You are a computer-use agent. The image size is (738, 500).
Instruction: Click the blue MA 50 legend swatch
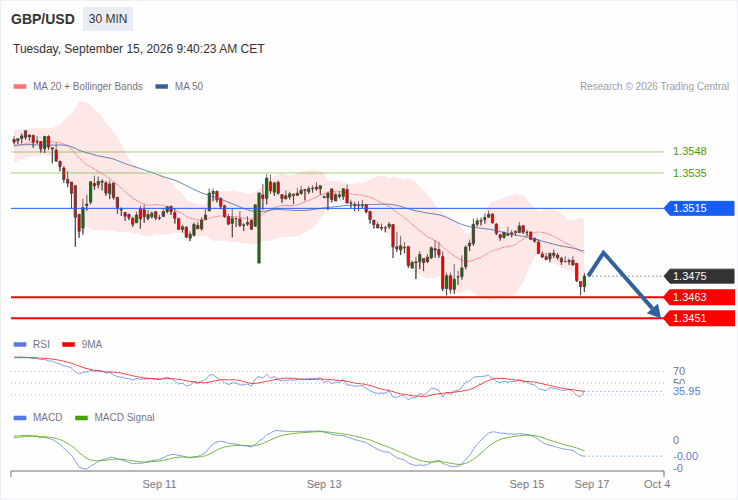pyautogui.click(x=161, y=87)
